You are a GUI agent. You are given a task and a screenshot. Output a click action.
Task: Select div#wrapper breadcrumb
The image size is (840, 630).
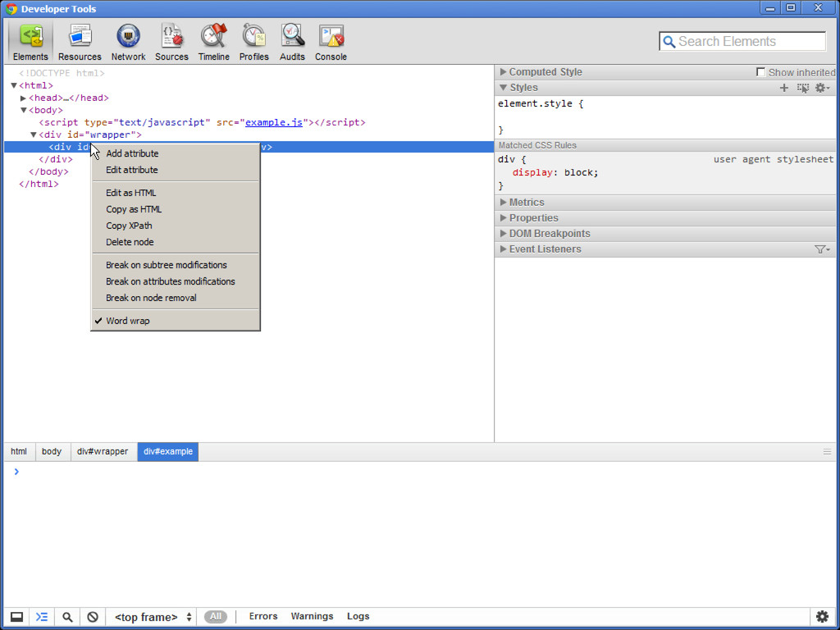[103, 452]
